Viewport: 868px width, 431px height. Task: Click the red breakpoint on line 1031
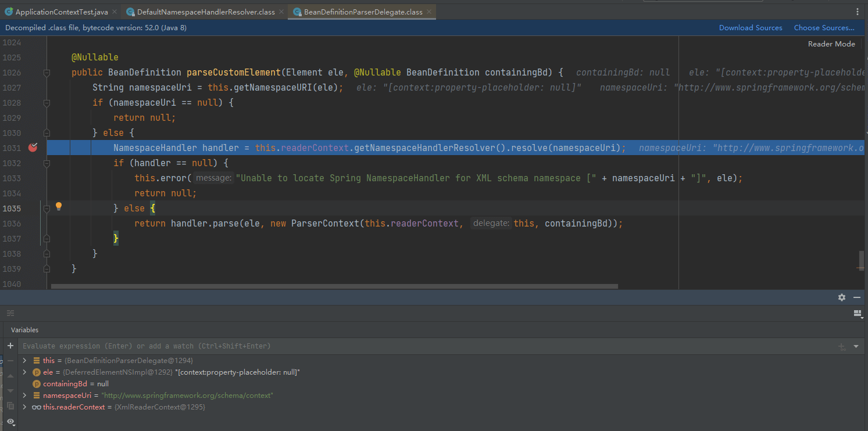pos(33,148)
